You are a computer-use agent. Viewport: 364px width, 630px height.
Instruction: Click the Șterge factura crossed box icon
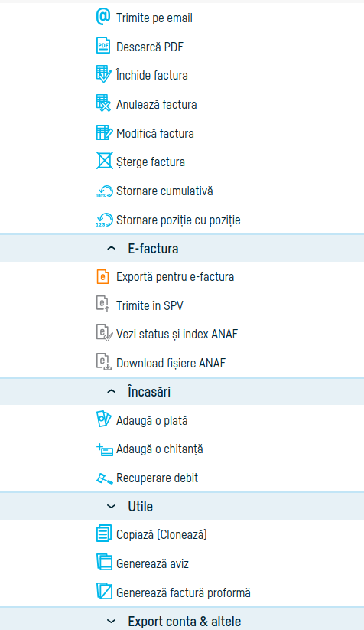click(104, 161)
